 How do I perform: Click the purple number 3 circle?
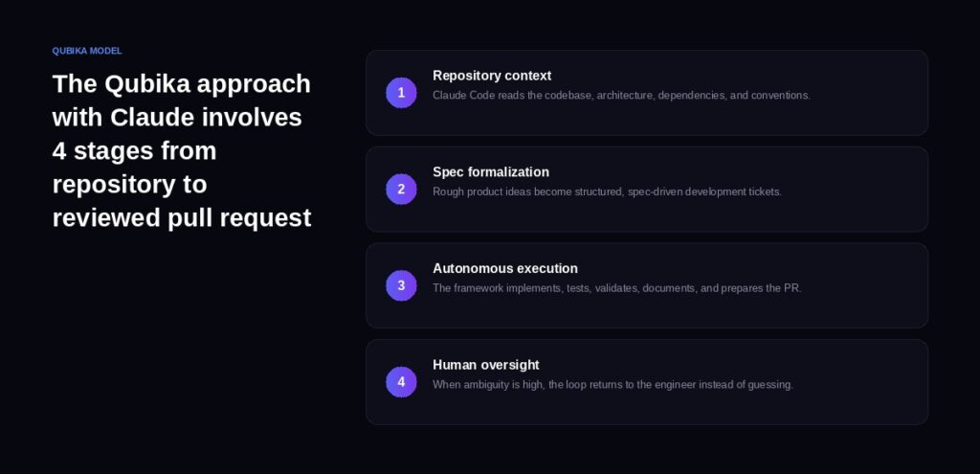pos(401,285)
